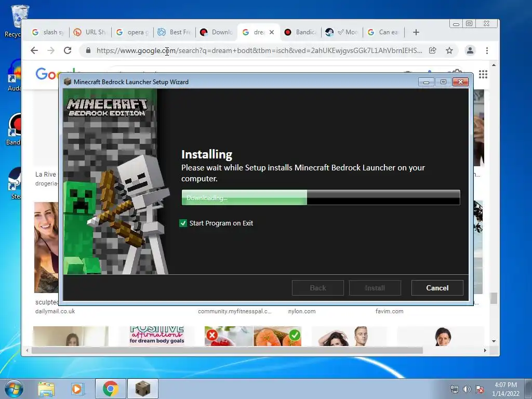Viewport: 532px width, 399px height.
Task: Switch to the 'Can ea' tab
Action: 385,32
